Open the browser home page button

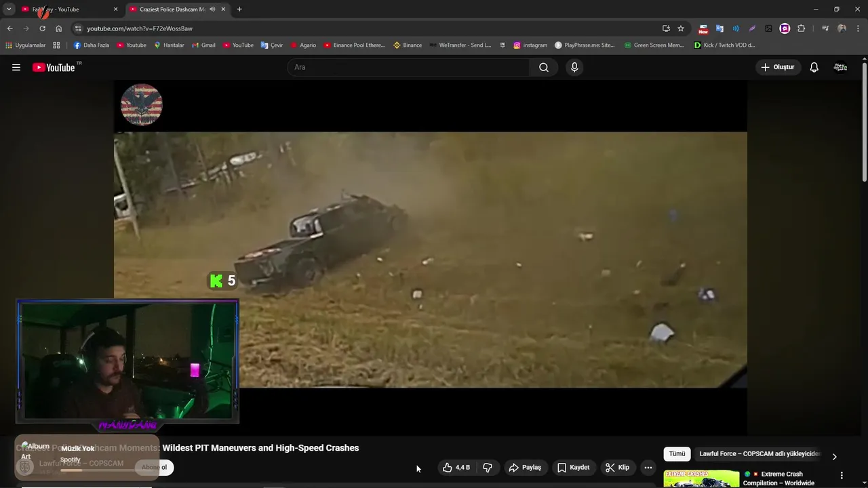(58, 28)
